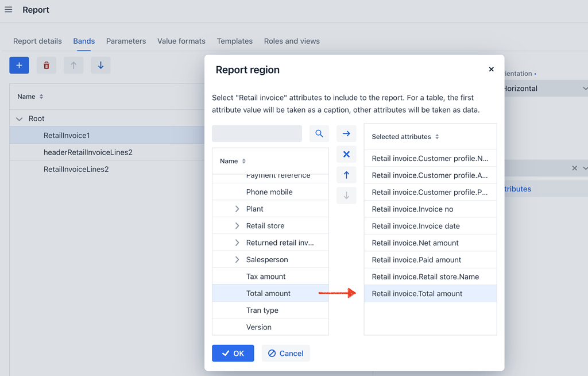Add attribute with right arrow button
Screen dimensions: 588x376
(346, 134)
